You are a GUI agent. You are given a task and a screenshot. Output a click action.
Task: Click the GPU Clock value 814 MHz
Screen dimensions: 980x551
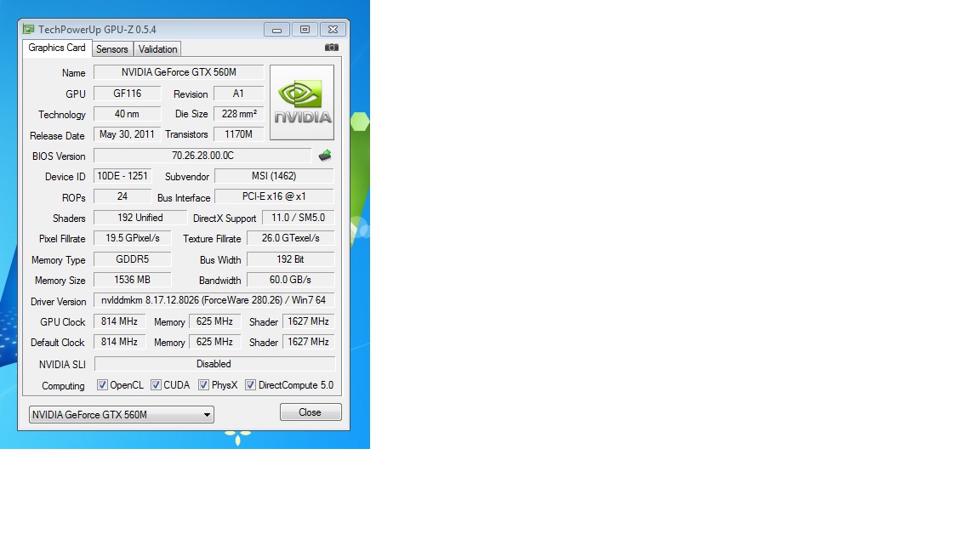coord(119,321)
